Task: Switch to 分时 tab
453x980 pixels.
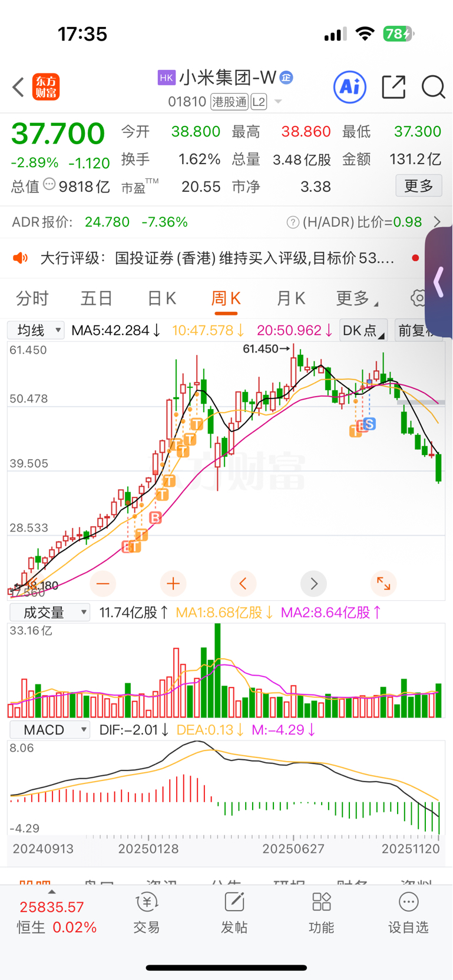Action: pyautogui.click(x=32, y=298)
